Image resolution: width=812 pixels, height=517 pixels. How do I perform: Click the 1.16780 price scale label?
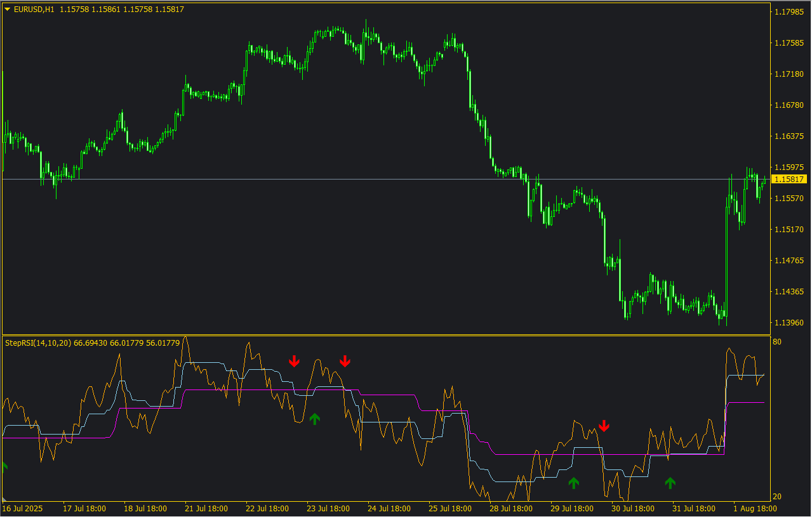pyautogui.click(x=788, y=105)
